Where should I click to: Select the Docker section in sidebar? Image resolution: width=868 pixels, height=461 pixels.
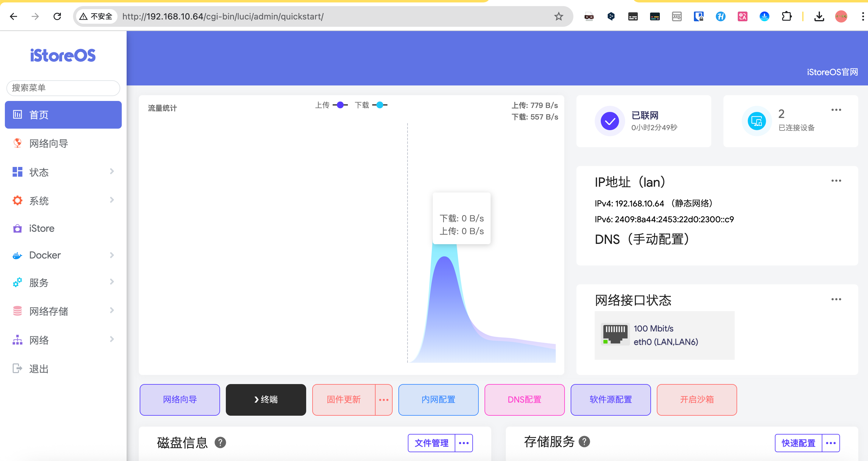(x=45, y=255)
